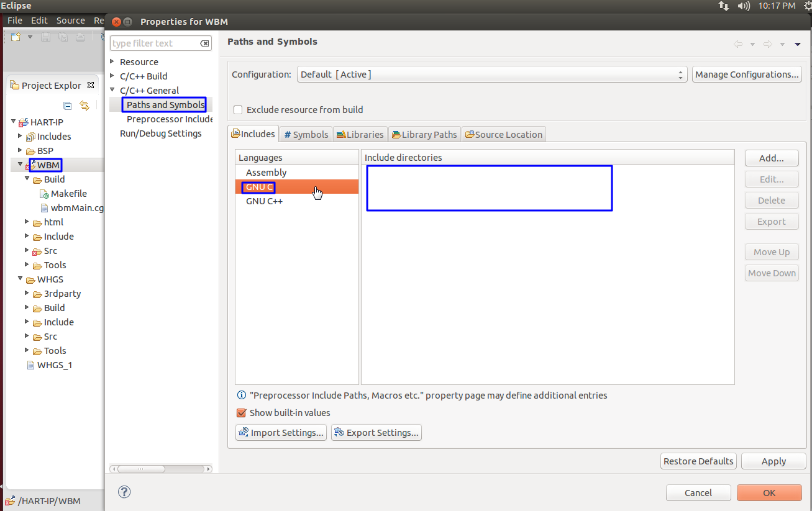The width and height of the screenshot is (812, 511).
Task: Click the Link with Editor icon in Project Explorer
Action: point(84,106)
